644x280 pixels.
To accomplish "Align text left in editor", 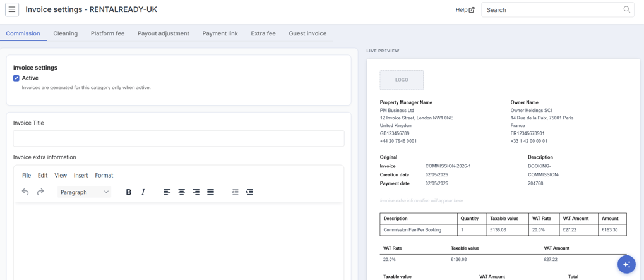I will (167, 192).
